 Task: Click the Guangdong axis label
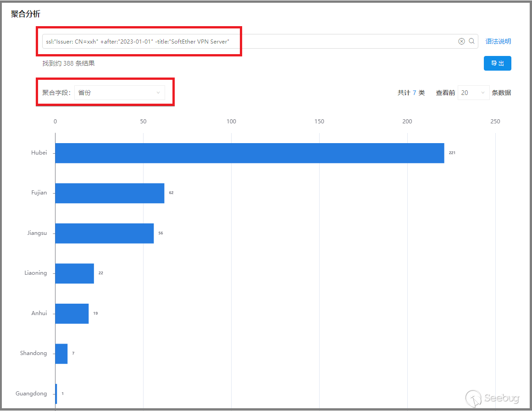pos(31,394)
